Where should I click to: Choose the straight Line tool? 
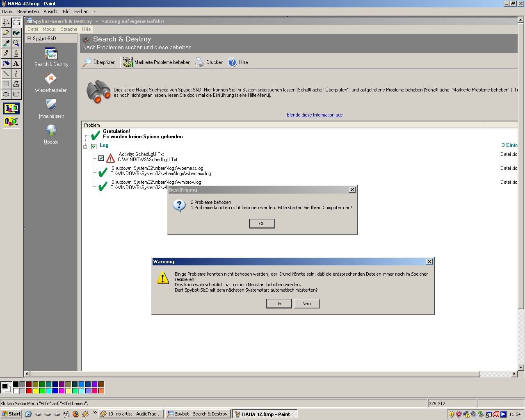[x=6, y=73]
